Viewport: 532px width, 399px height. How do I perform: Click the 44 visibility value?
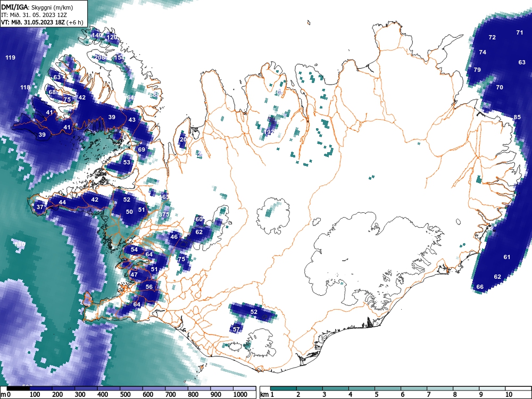62,202
